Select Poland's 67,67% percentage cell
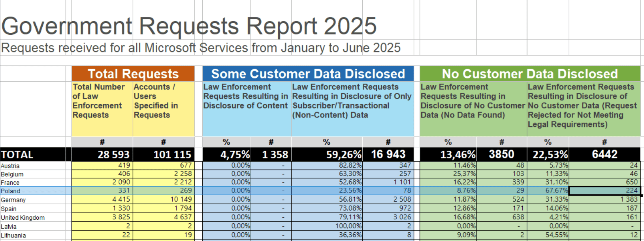 point(548,191)
